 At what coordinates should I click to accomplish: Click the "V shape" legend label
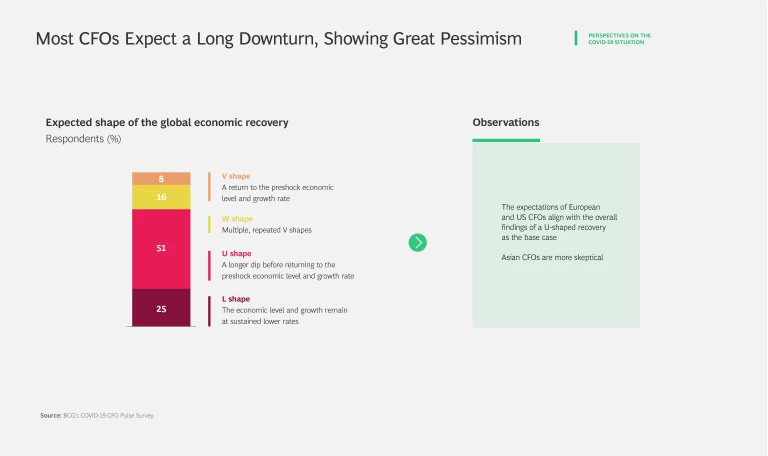[236, 176]
